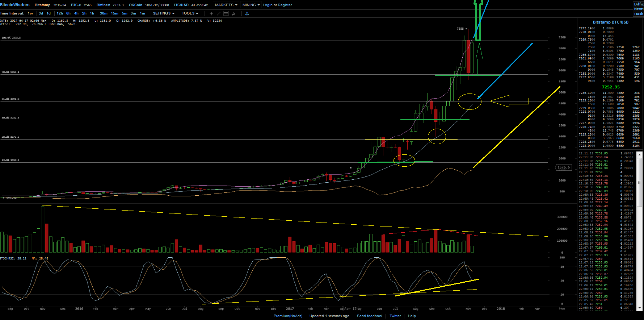Click the 100.0% 7373.5 Fibonacci level label
Image resolution: width=644 pixels, height=320 pixels.
click(x=11, y=38)
